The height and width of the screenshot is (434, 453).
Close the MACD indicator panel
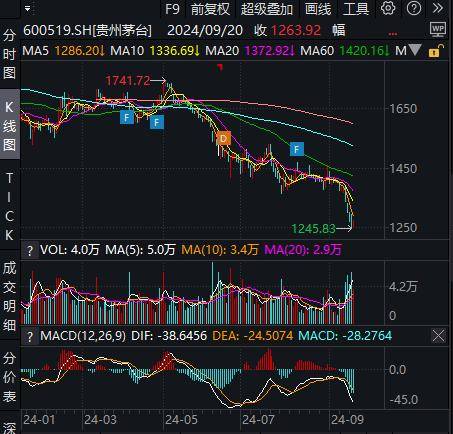438,336
